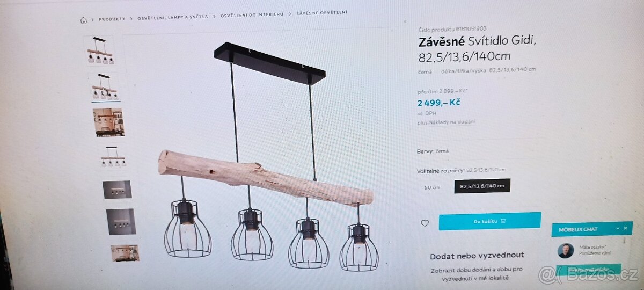Open Osvětlení, lampy a světla breadcrumb

pyautogui.click(x=172, y=17)
